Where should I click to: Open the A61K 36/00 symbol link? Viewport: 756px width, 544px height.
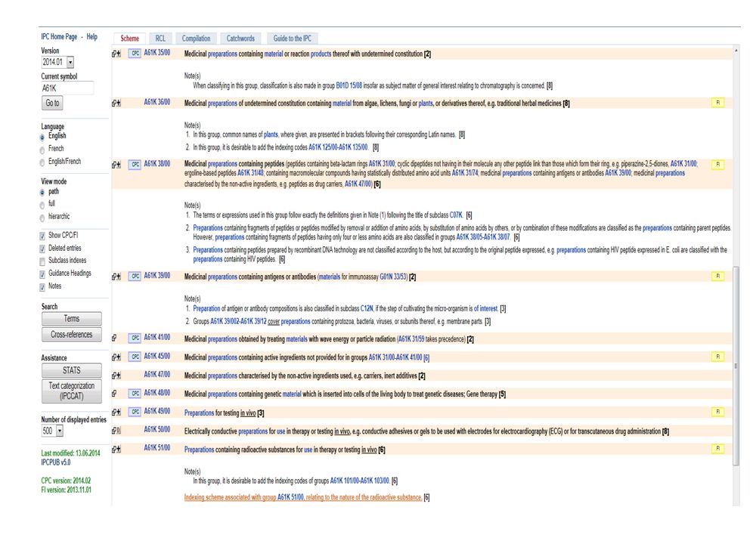156,102
